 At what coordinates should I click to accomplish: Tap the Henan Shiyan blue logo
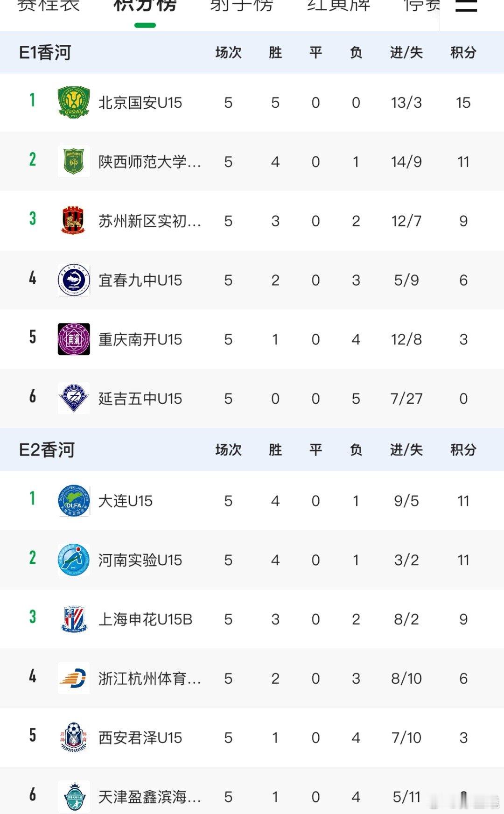(x=74, y=560)
